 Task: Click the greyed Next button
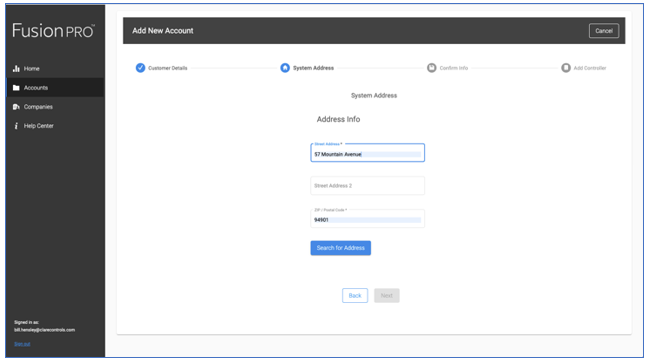click(387, 296)
